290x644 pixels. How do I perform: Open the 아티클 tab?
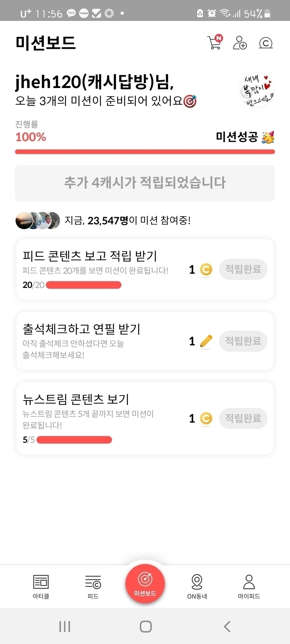[x=41, y=586]
